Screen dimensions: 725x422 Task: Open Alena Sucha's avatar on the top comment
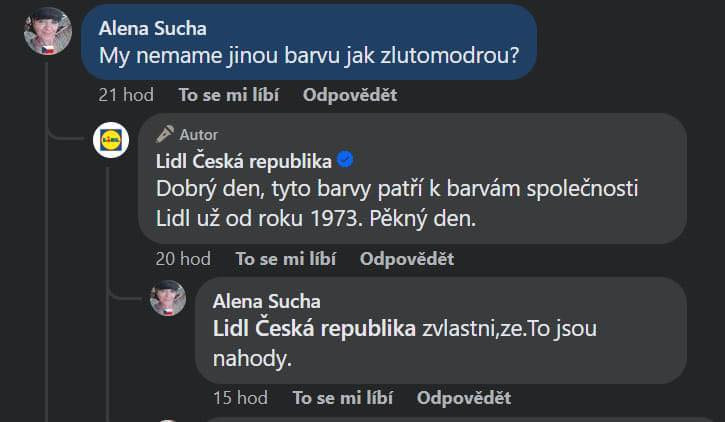[48, 31]
